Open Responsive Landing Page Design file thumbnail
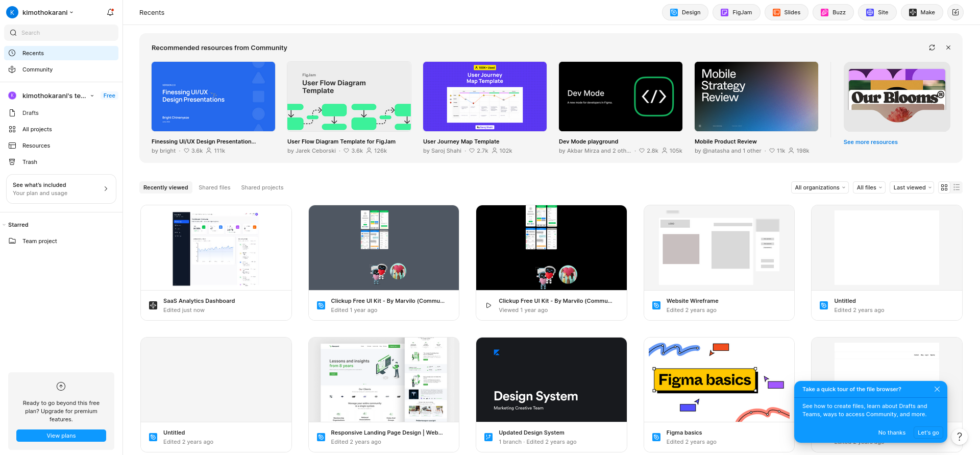The image size is (980, 455). [x=384, y=379]
